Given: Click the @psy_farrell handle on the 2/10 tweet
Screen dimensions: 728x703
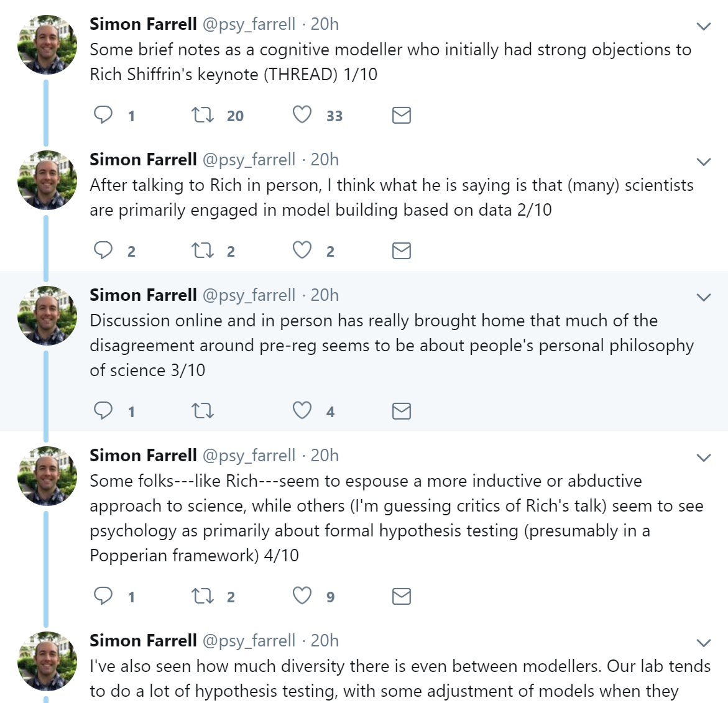Looking at the screenshot, I should click(249, 159).
